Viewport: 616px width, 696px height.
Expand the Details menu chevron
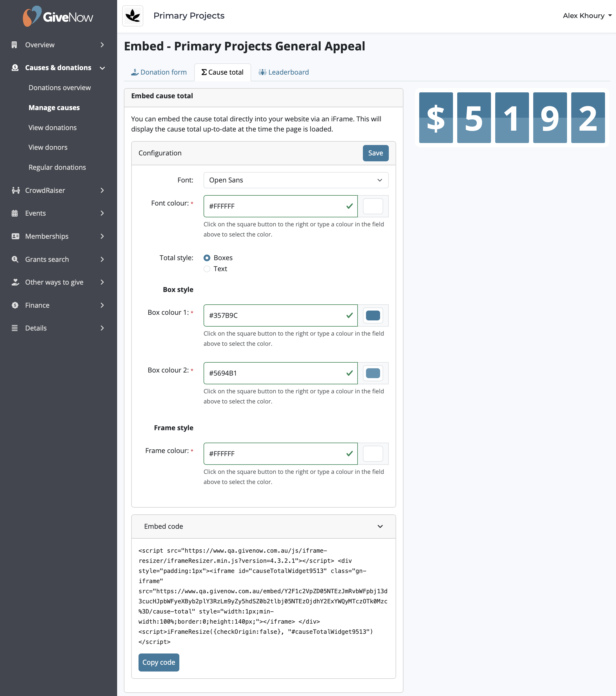[x=102, y=328]
